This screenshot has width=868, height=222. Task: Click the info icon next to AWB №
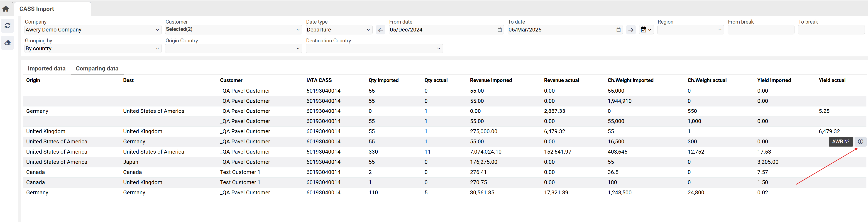click(x=860, y=142)
